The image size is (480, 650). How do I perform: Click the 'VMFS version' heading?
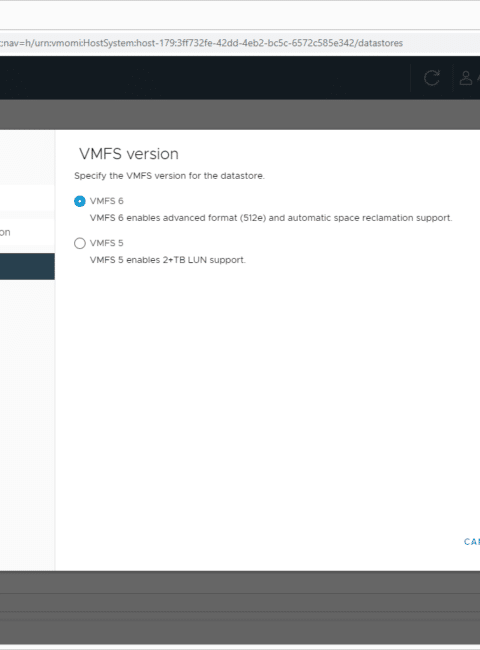[129, 154]
